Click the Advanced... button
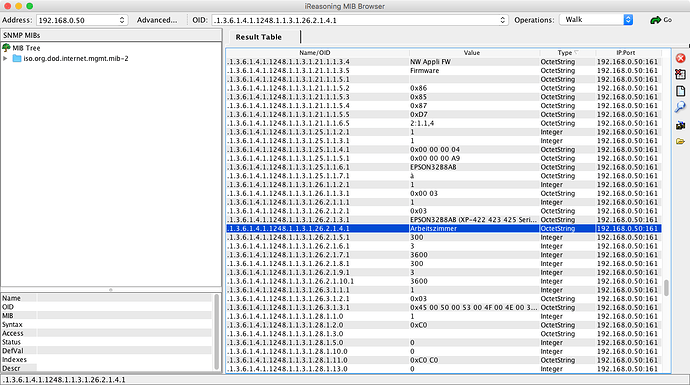 pos(157,20)
